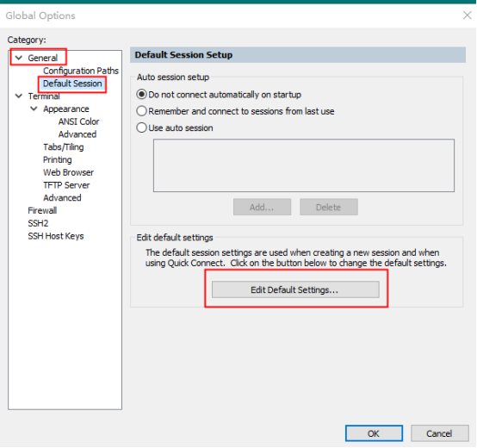Click the auto session list box
477x448 pixels.
(x=304, y=165)
